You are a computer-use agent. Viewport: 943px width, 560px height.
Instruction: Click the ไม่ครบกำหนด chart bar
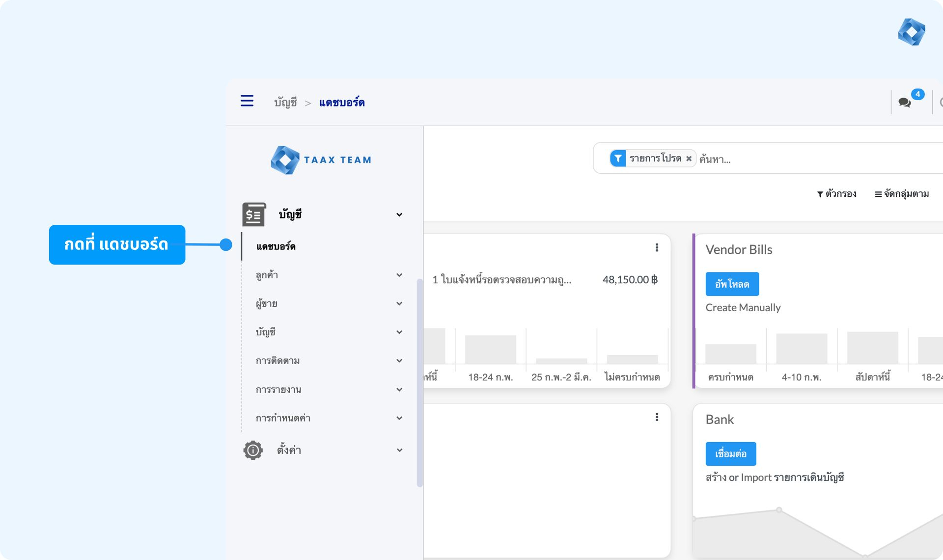632,359
